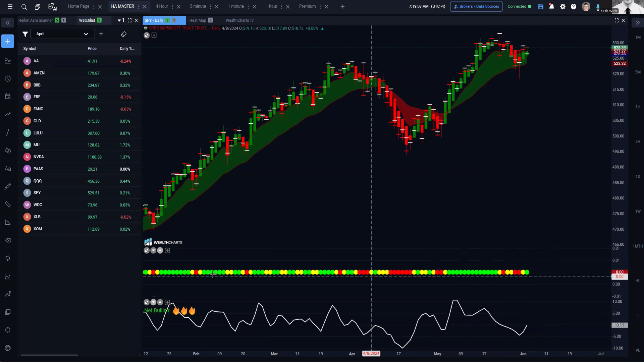644x362 pixels.
Task: Click Brokers / Data Sources button
Action: 476,6
